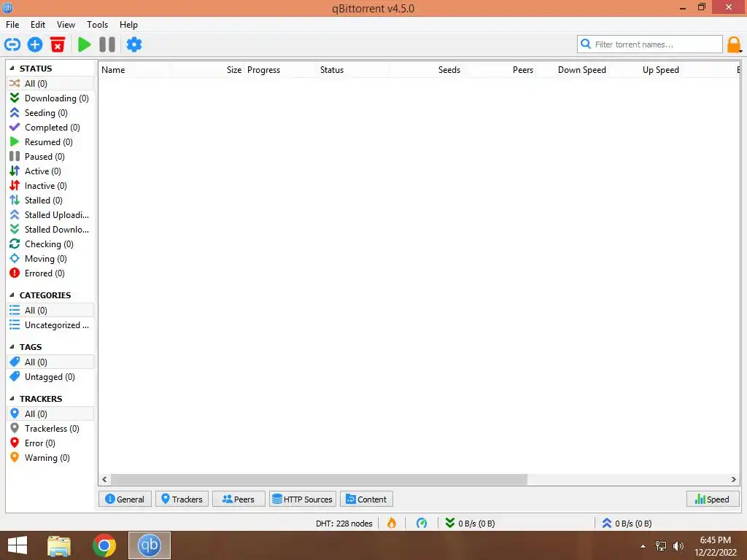The width and height of the screenshot is (747, 560).
Task: Click the Downloading filter green arrows icon
Action: (x=15, y=98)
